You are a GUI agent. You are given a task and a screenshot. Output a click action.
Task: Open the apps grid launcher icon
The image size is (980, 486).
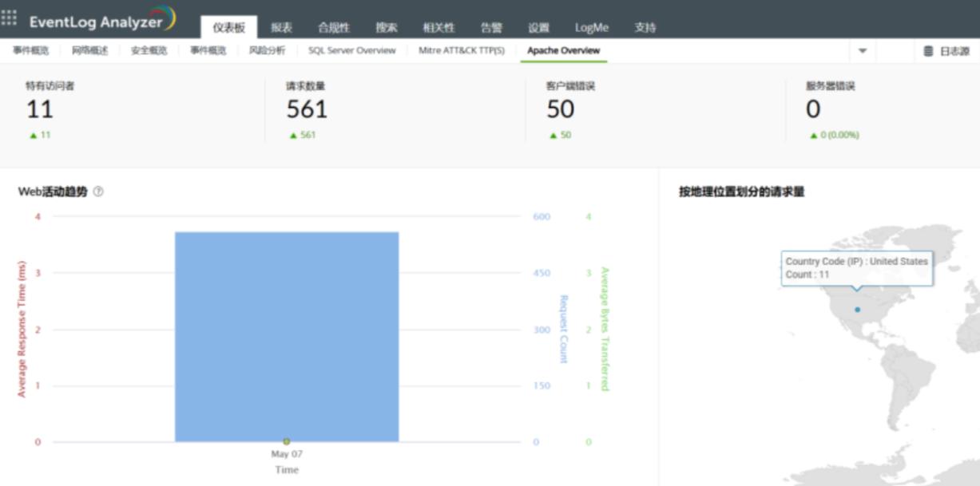coord(9,18)
